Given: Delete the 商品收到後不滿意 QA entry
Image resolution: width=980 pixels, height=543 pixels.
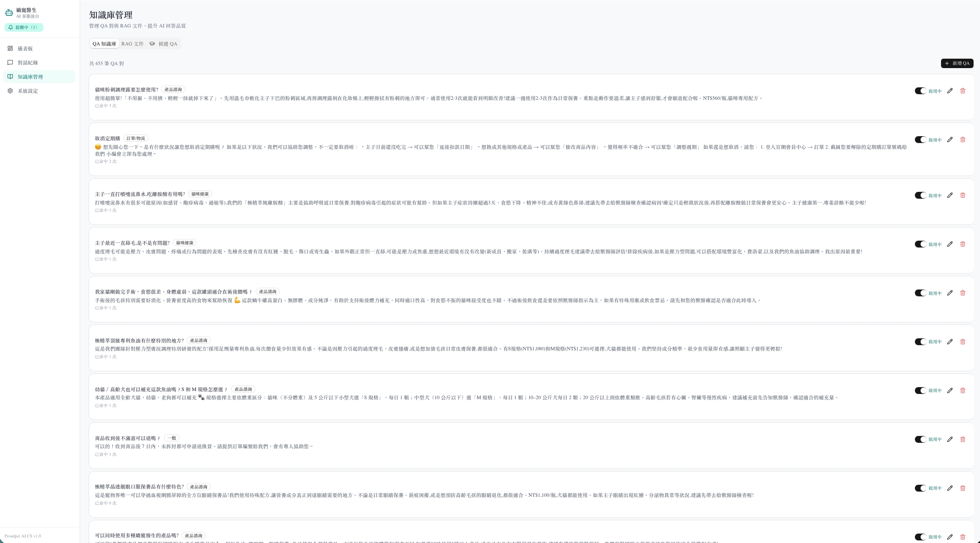Looking at the screenshot, I should (962, 439).
